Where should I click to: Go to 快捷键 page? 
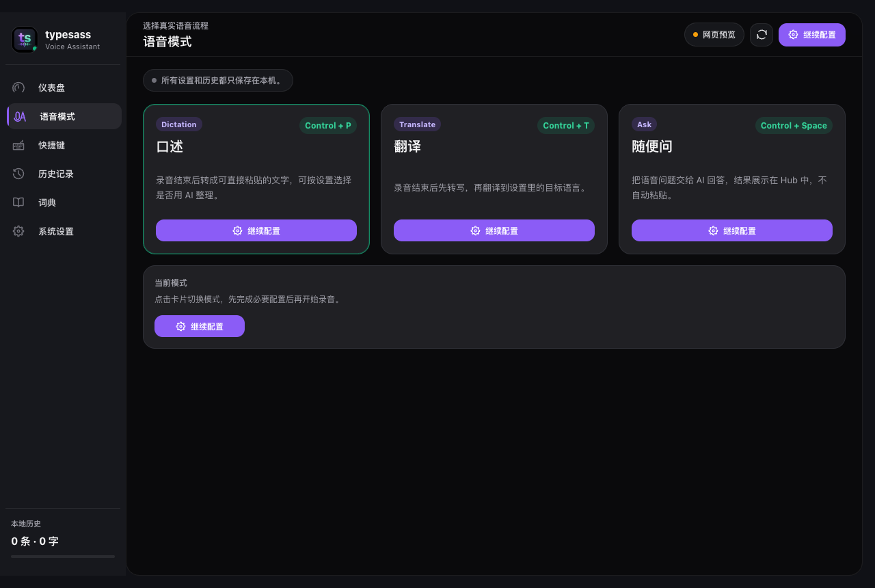(x=64, y=145)
